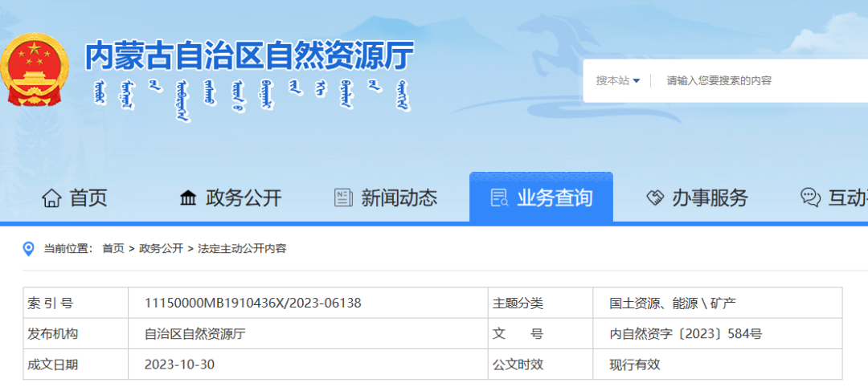
Task: Open the 新闻动态 navigation tab
Action: tap(386, 198)
